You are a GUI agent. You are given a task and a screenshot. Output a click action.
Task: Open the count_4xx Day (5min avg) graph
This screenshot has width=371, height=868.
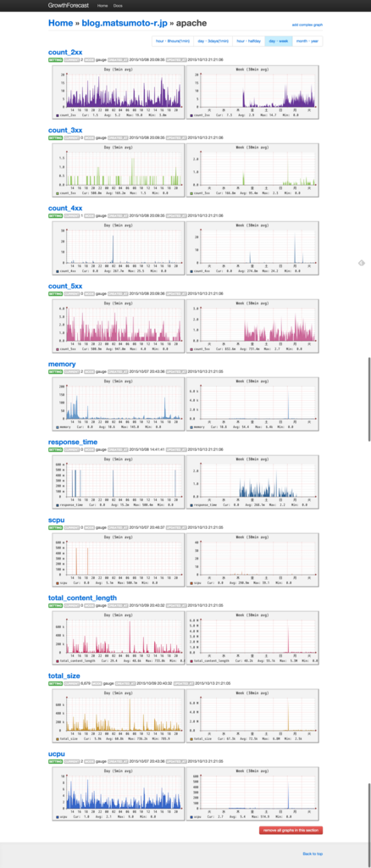click(x=117, y=248)
